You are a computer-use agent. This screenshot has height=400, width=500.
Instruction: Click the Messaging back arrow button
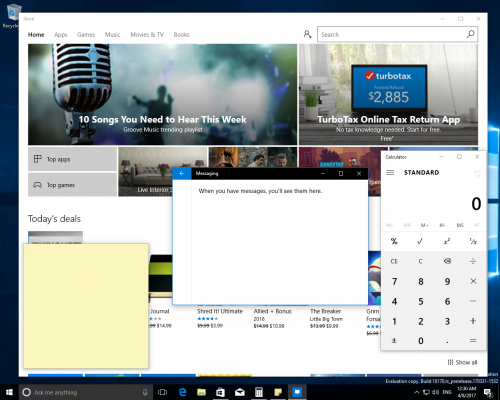(x=182, y=173)
